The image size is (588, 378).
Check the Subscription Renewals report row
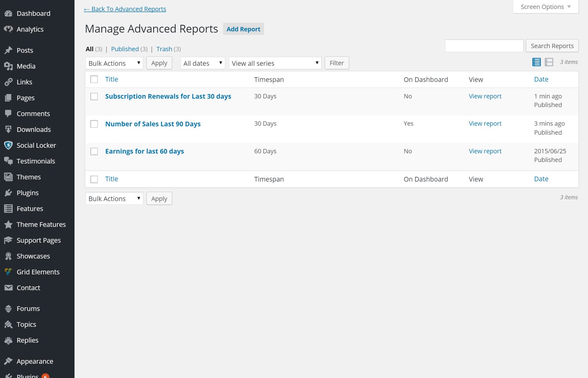click(94, 96)
